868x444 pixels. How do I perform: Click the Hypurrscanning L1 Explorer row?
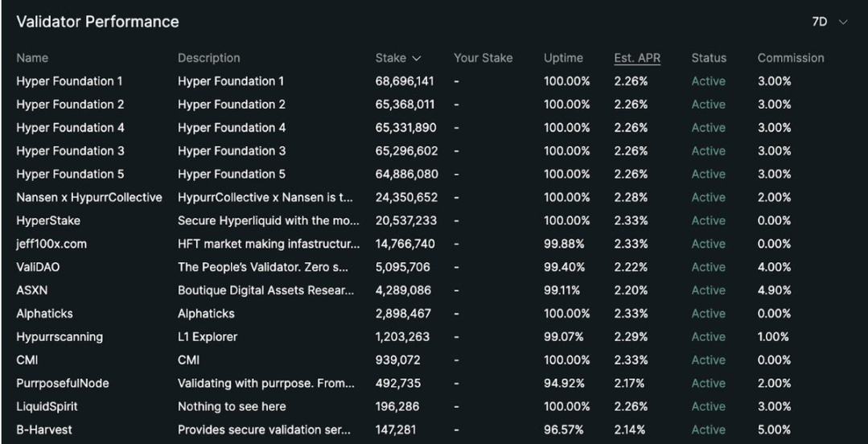[x=59, y=337]
